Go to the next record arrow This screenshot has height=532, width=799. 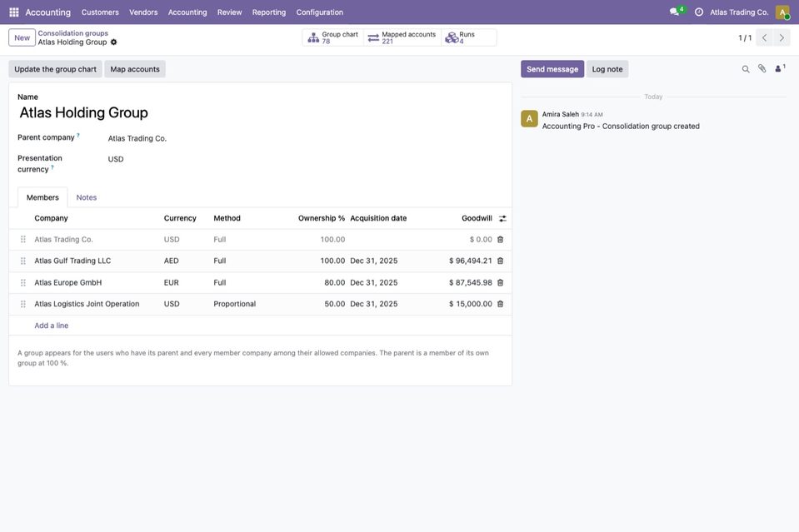coord(782,37)
